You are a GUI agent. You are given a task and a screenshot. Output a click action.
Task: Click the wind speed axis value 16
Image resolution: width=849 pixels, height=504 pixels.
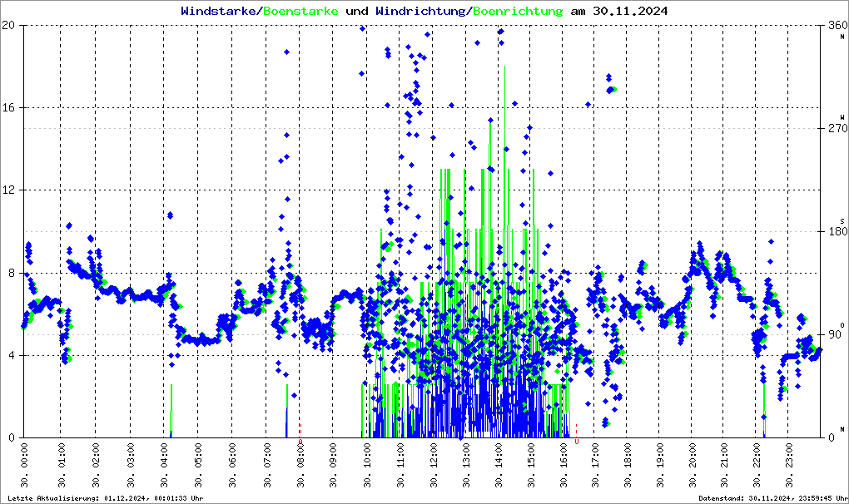click(x=7, y=107)
